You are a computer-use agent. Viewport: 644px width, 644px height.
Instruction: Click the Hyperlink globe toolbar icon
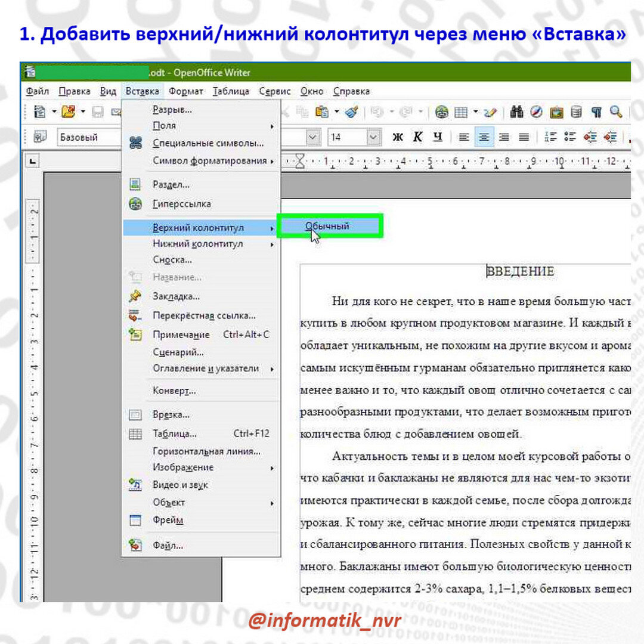click(441, 112)
